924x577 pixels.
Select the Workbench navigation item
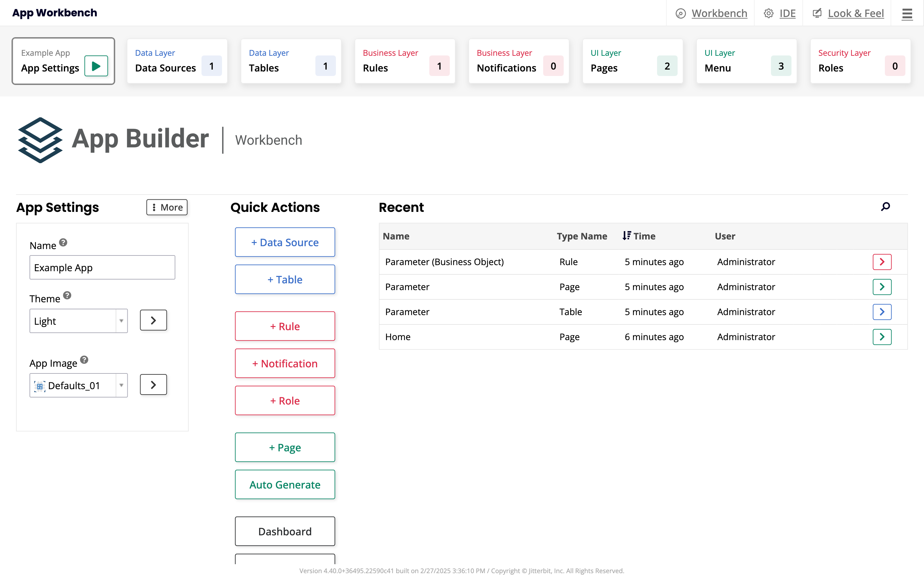click(x=719, y=13)
